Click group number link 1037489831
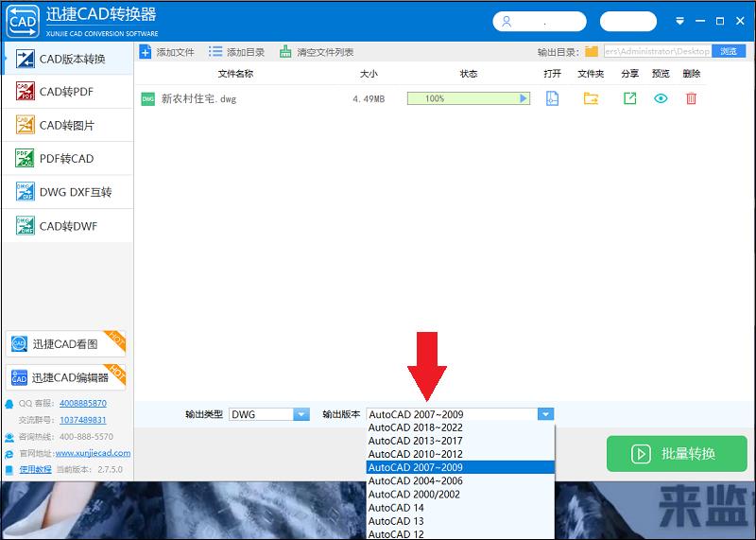756x540 pixels. click(x=83, y=420)
